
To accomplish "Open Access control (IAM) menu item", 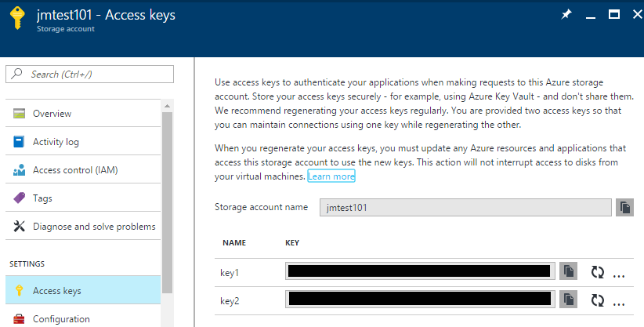I will tap(83, 170).
